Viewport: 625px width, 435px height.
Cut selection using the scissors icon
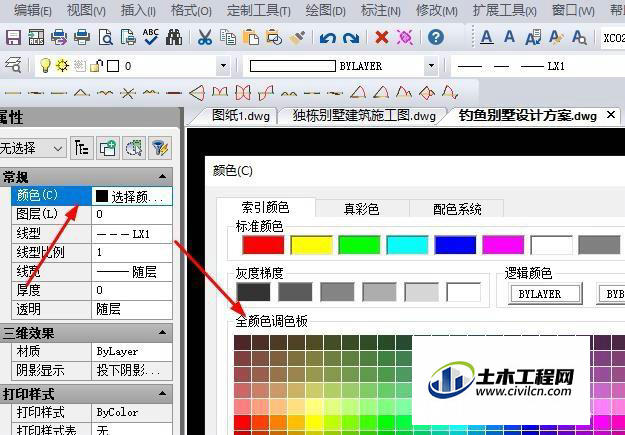coord(204,37)
